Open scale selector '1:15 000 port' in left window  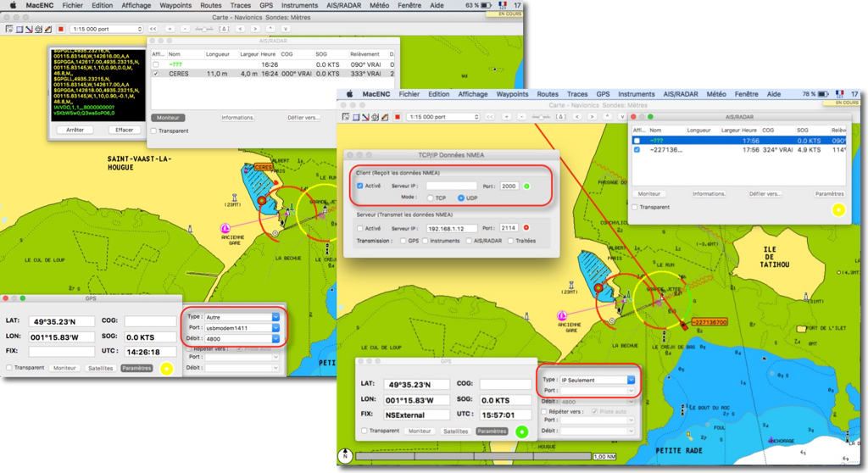coord(106,29)
